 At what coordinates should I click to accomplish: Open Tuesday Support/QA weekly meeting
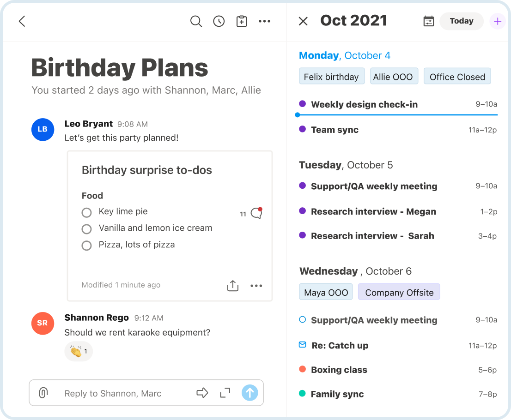click(398, 186)
